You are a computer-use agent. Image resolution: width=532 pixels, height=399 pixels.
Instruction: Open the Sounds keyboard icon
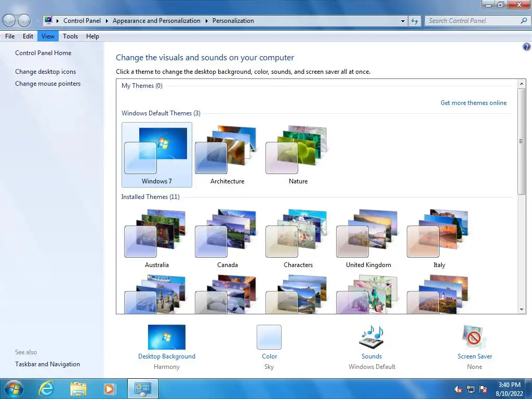tap(371, 337)
